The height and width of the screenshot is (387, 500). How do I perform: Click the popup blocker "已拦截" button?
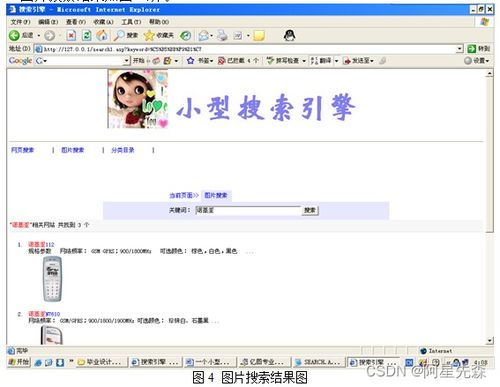pos(238,61)
